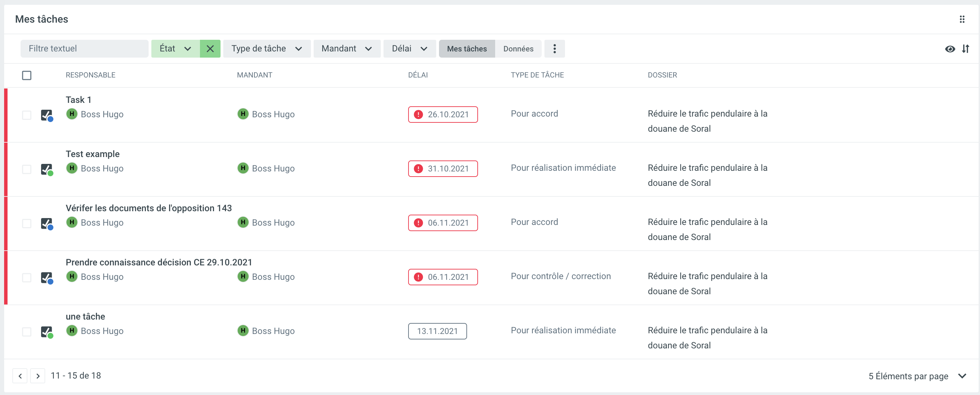Clear the État filter with X
This screenshot has width=980, height=395.
coord(210,49)
